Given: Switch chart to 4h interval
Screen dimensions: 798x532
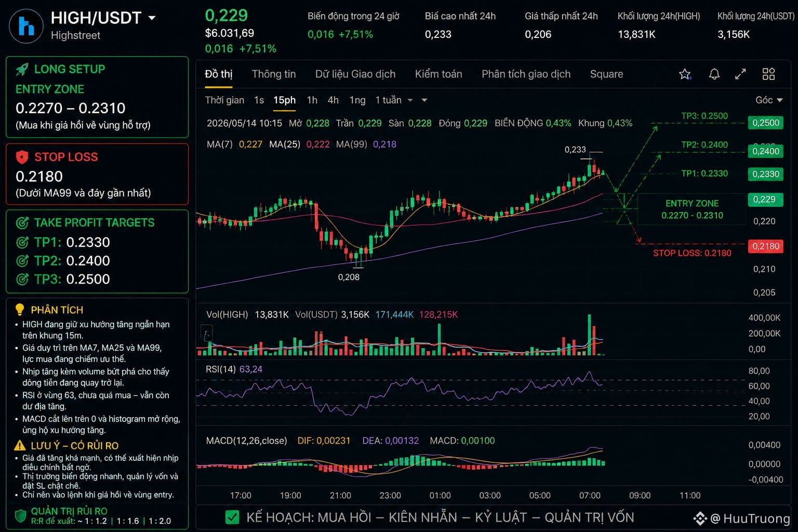Looking at the screenshot, I should (x=333, y=100).
